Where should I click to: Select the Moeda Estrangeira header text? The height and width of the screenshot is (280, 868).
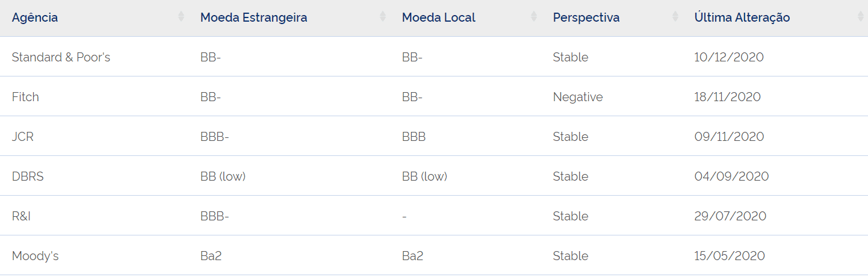tap(254, 17)
